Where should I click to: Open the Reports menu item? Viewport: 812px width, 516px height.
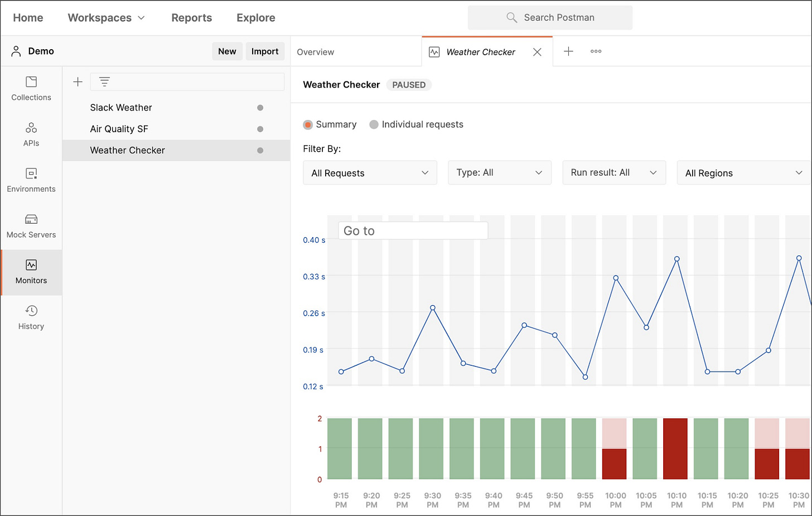pos(191,18)
